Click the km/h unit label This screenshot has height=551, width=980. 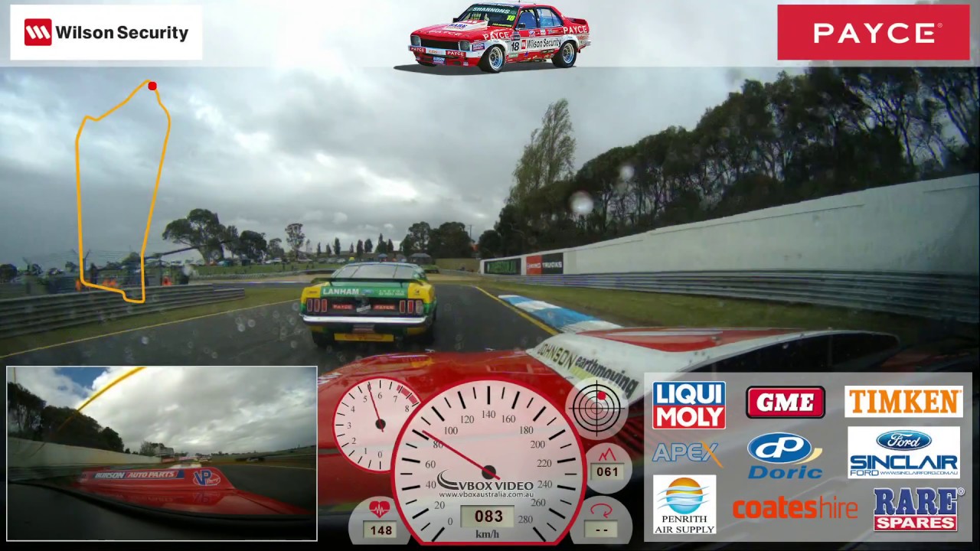[x=488, y=533]
